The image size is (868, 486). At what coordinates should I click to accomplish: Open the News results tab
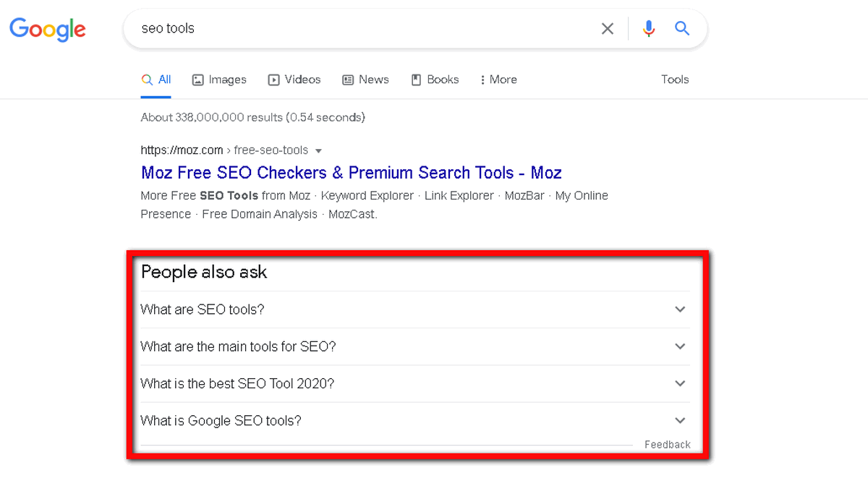[365, 80]
